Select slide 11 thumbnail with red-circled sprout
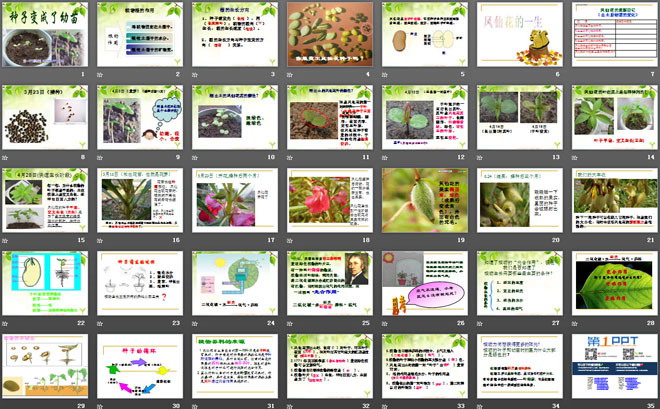 point(330,117)
